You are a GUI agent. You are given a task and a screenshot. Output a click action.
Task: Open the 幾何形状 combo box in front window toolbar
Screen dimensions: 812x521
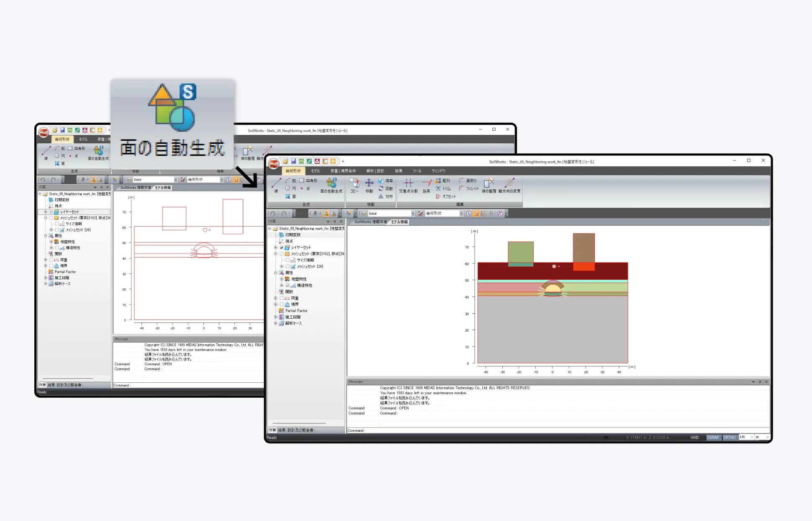(461, 214)
